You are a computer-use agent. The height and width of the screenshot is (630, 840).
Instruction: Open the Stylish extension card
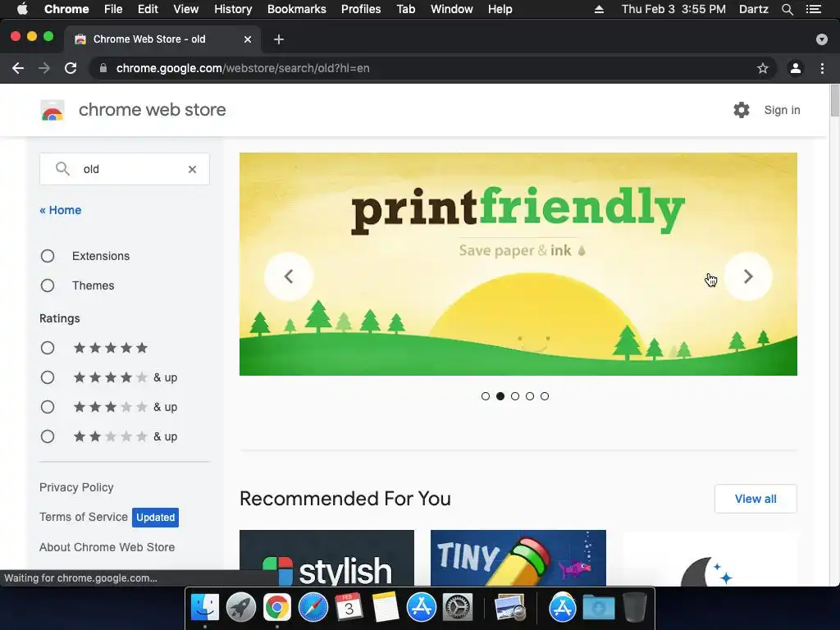pyautogui.click(x=326, y=558)
